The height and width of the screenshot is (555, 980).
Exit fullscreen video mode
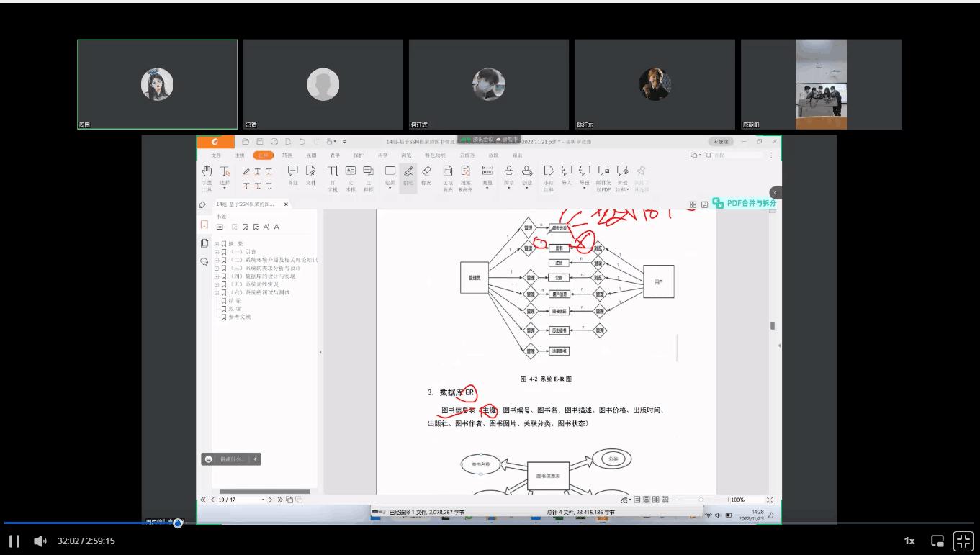coord(963,541)
